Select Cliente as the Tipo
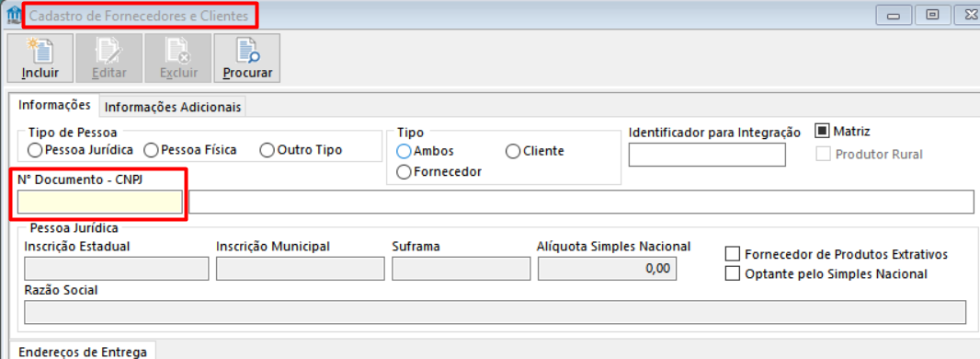Image resolution: width=980 pixels, height=359 pixels. pyautogui.click(x=512, y=151)
